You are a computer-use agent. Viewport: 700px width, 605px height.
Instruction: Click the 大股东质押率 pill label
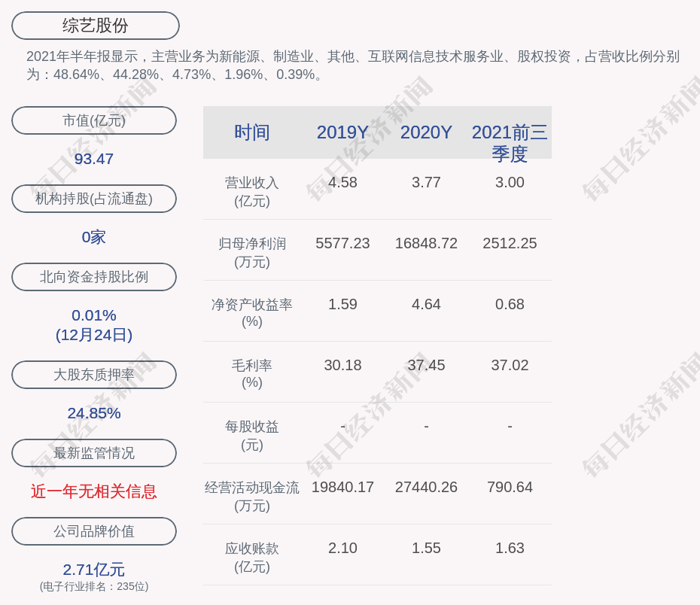(94, 375)
